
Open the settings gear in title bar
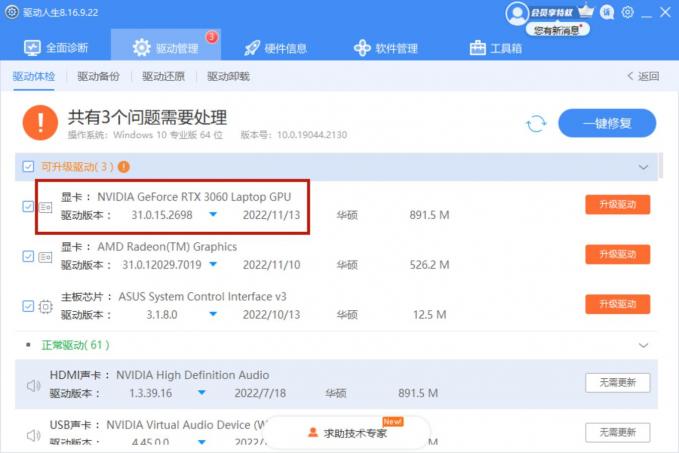click(x=627, y=12)
